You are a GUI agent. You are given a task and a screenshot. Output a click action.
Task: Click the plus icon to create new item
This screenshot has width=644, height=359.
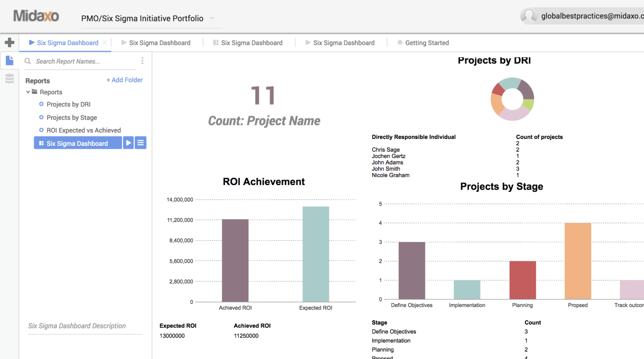tap(9, 42)
